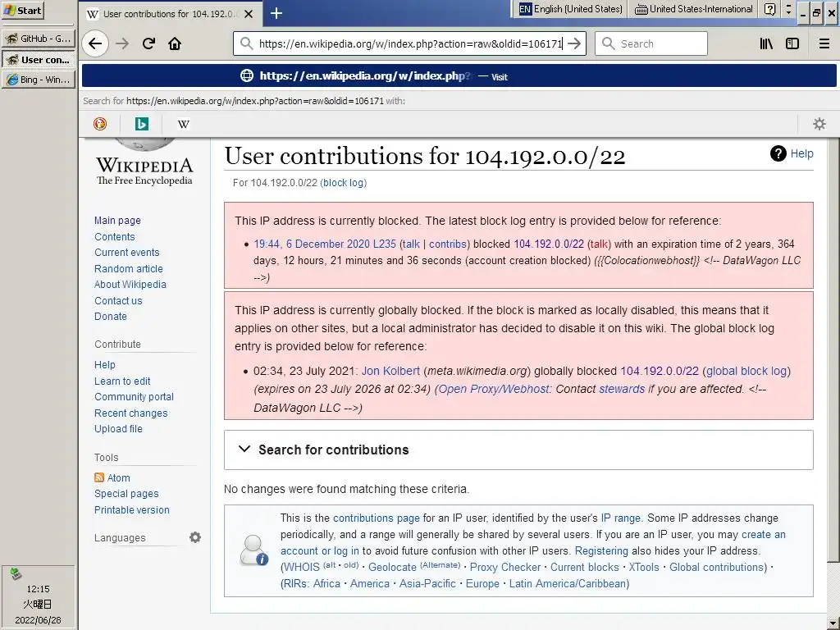The height and width of the screenshot is (630, 840).
Task: Open the Start menu
Action: [x=22, y=10]
